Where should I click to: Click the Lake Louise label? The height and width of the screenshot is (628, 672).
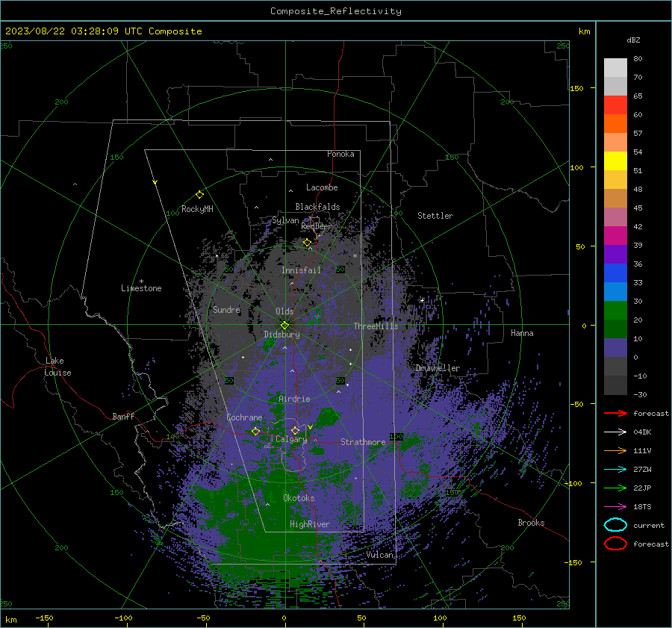[x=57, y=367]
